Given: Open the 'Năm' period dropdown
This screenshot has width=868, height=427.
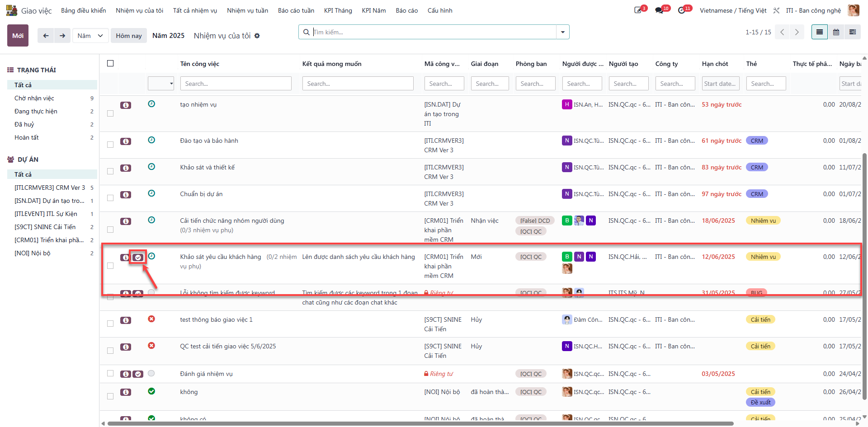Looking at the screenshot, I should tap(90, 36).
